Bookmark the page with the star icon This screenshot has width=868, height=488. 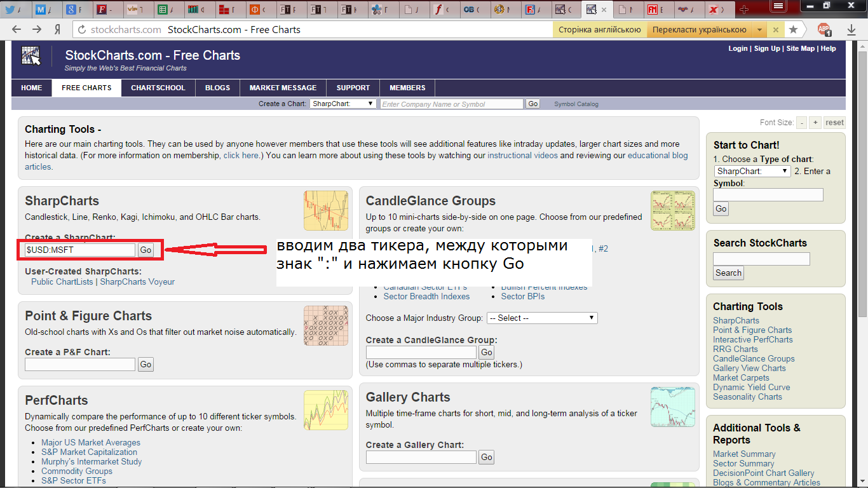(x=794, y=30)
